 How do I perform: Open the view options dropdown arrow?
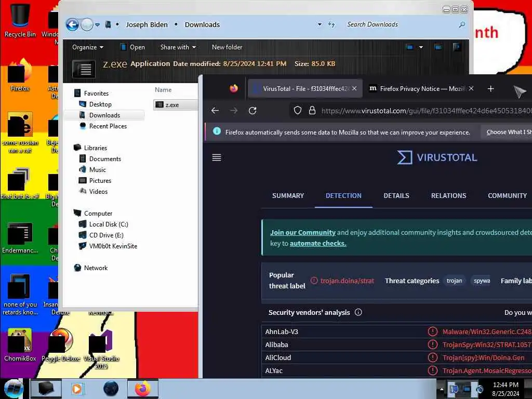click(x=421, y=47)
